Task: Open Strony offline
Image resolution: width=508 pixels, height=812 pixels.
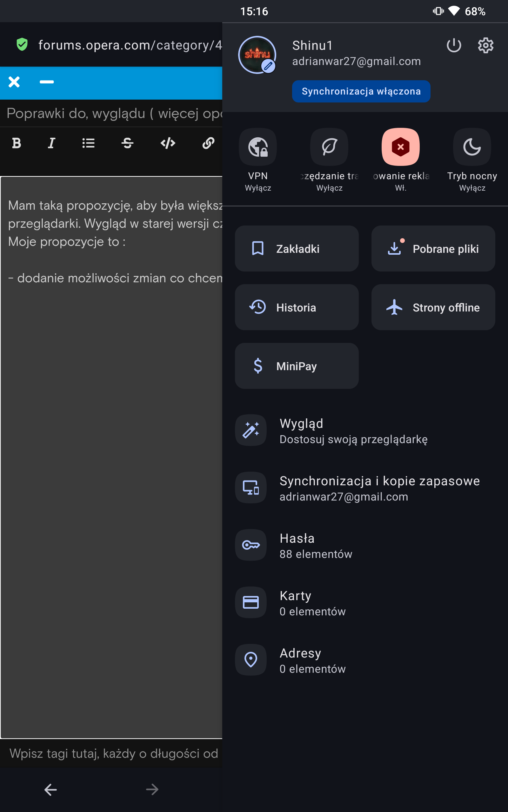Action: pos(433,307)
